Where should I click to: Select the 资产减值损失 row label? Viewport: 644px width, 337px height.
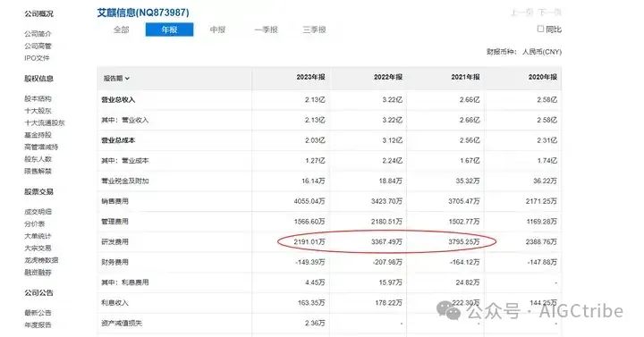122,323
